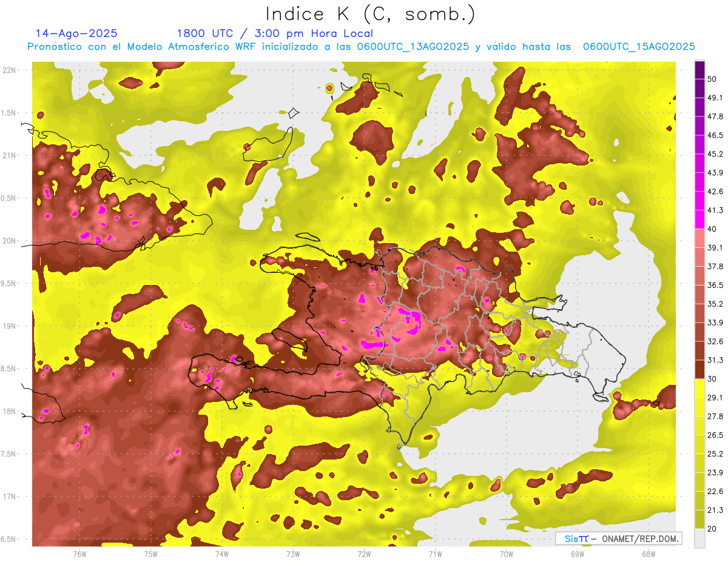Viewport: 728px width, 562px height.
Task: Click longitude axis label "74W"
Action: (x=221, y=554)
